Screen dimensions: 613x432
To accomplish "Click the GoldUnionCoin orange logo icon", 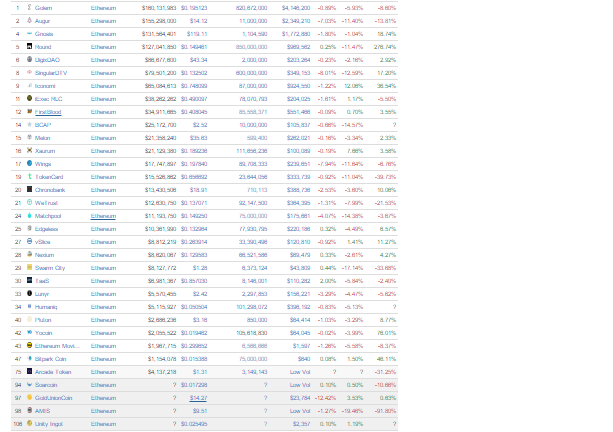I will pyautogui.click(x=29, y=397).
